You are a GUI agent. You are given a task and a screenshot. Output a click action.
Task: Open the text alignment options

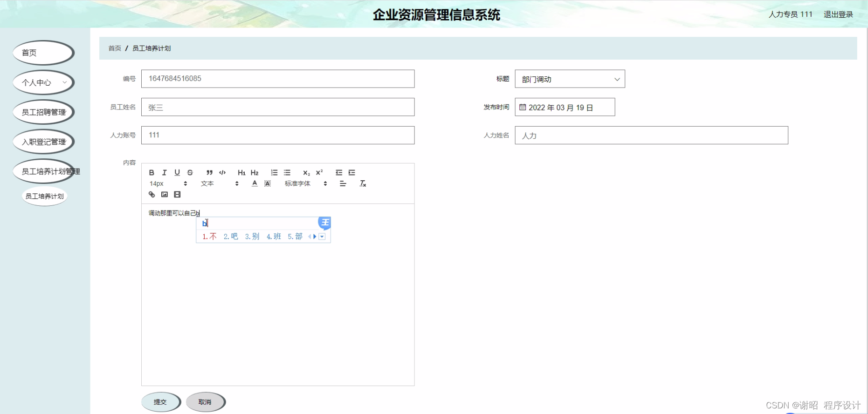pyautogui.click(x=343, y=183)
